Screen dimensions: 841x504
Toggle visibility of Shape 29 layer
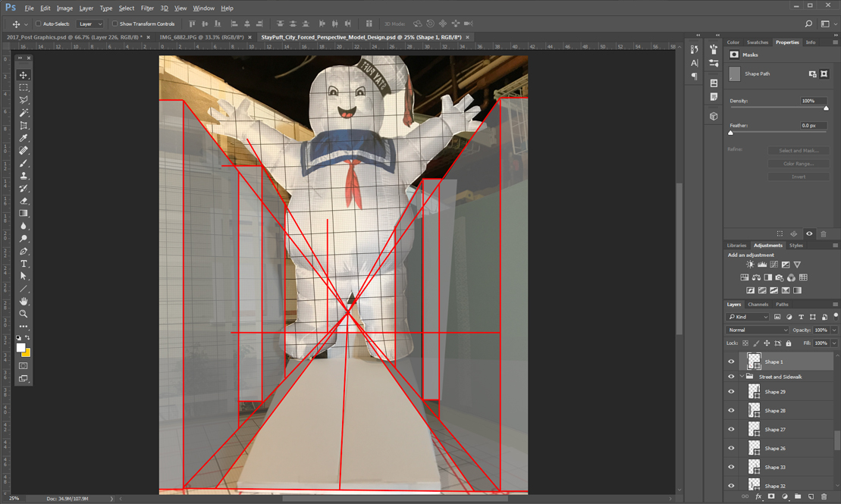click(730, 392)
